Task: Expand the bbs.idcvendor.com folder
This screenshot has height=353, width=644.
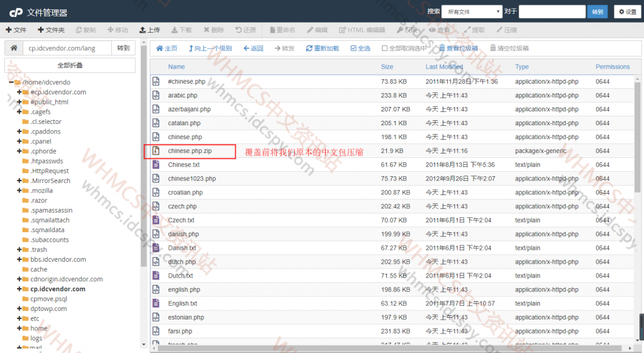Action: (19, 259)
